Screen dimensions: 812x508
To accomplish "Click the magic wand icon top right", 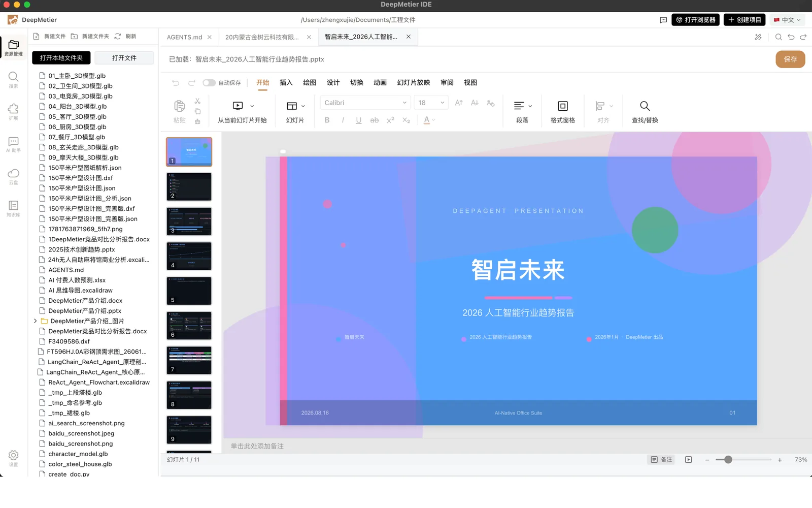I will point(758,37).
